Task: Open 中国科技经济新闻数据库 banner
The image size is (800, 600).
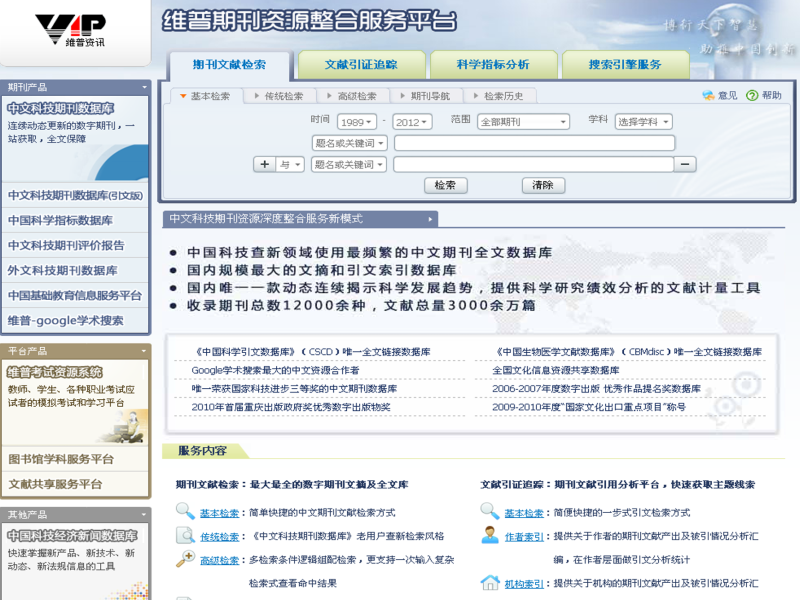Action: 75,561
